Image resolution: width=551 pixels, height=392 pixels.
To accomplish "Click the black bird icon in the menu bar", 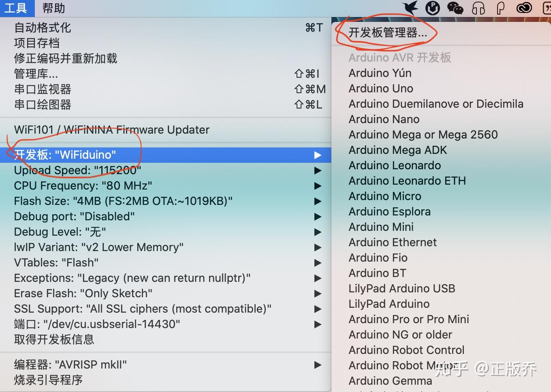I will tap(410, 8).
